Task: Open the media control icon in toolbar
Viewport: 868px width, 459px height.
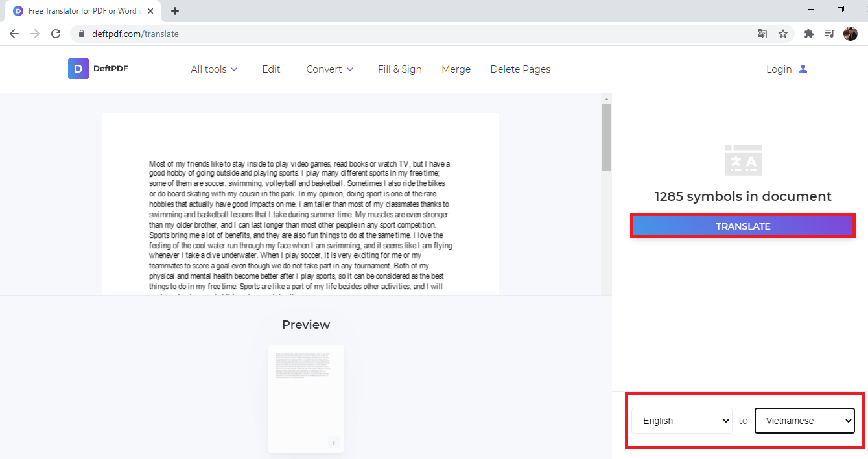Action: pos(829,34)
